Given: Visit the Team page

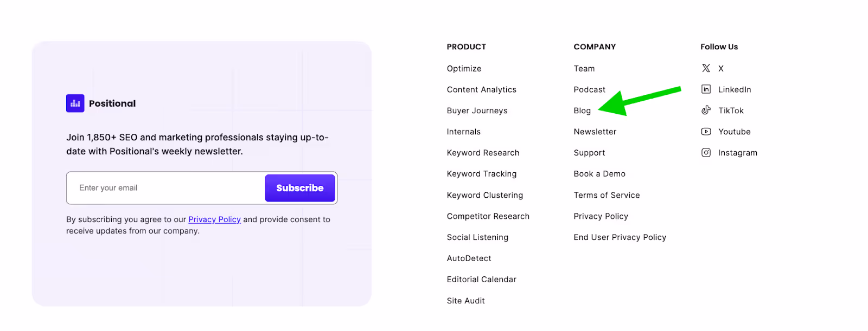Looking at the screenshot, I should (584, 68).
